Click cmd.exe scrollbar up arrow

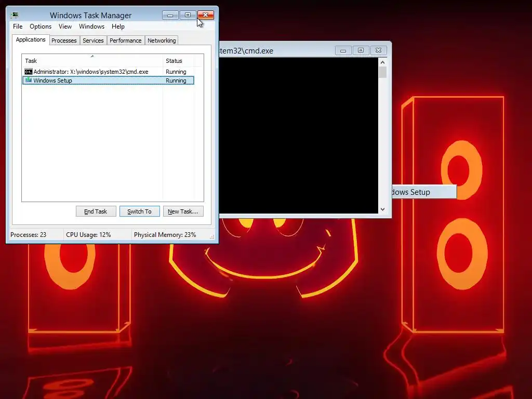[383, 62]
